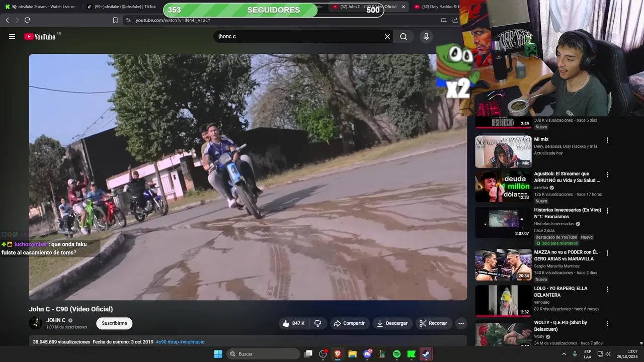Dislike the video with thumbs-down
The image size is (644, 362).
(318, 323)
